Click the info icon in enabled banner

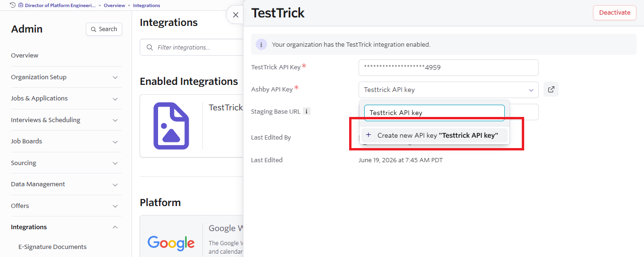pos(261,44)
